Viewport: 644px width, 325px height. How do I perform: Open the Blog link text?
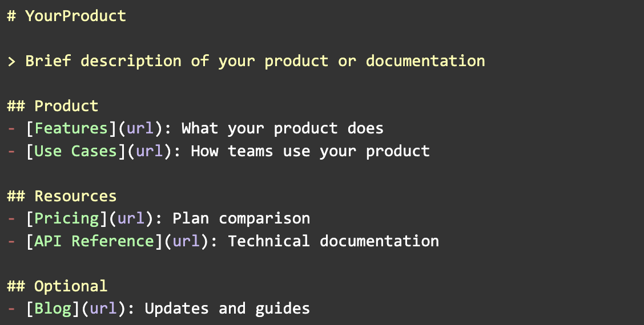53,308
